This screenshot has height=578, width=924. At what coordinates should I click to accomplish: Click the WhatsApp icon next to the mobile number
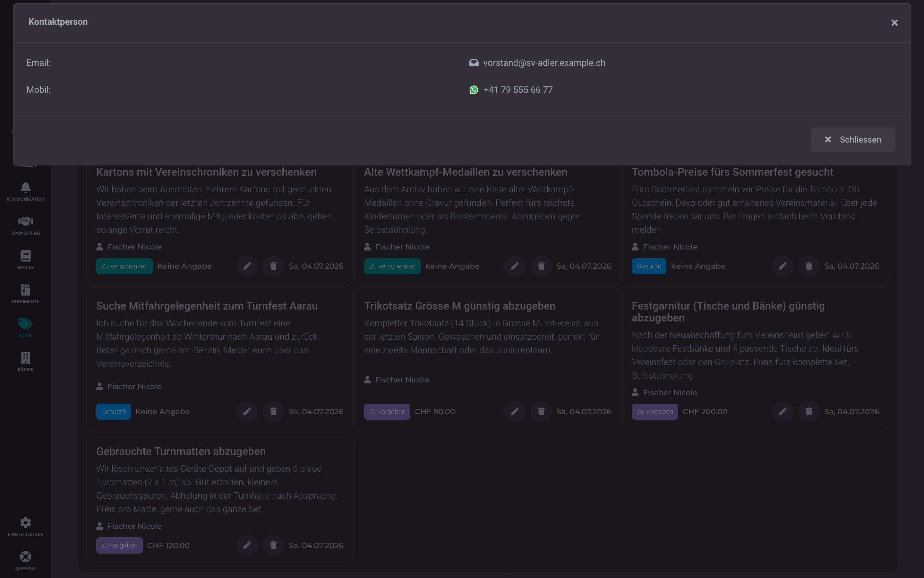[474, 90]
